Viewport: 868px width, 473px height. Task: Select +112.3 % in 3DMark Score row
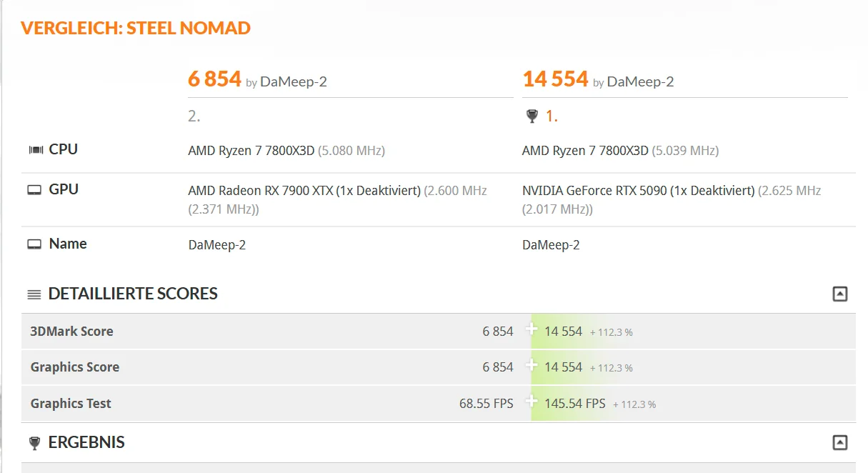coord(612,332)
